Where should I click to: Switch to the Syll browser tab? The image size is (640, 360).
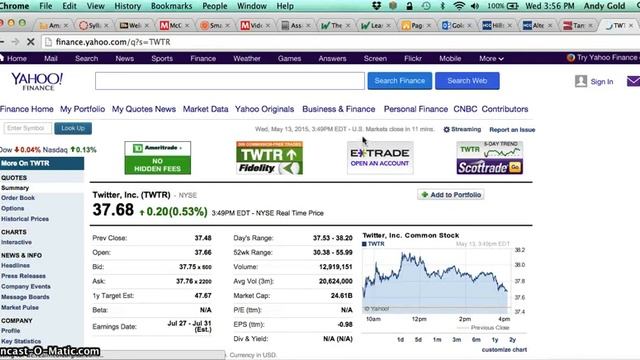pyautogui.click(x=94, y=25)
